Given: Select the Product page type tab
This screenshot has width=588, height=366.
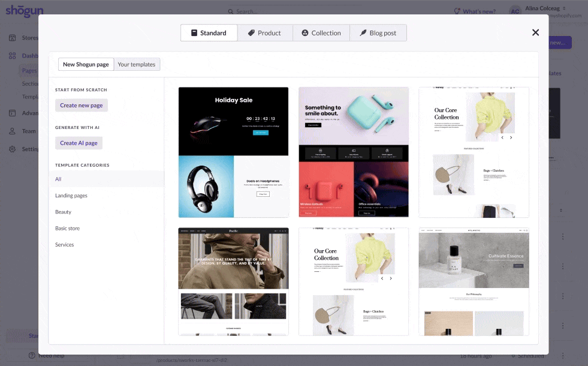Looking at the screenshot, I should point(264,33).
